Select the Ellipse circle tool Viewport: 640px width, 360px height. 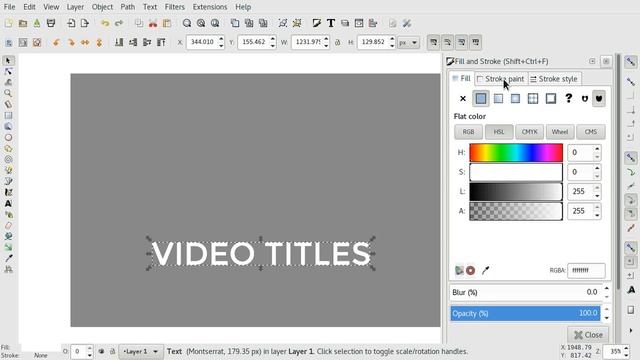click(8, 138)
